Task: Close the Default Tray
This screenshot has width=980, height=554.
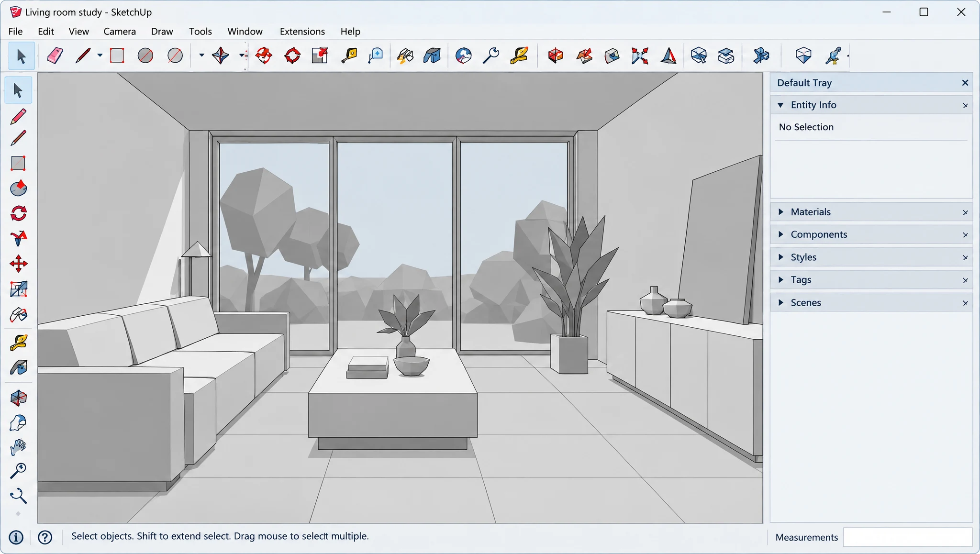Action: (x=965, y=83)
